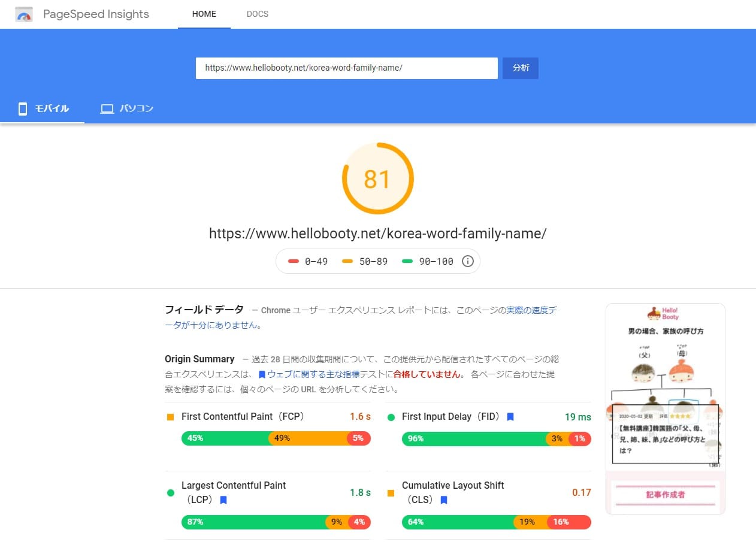Open the 実際の速度データ link

pyautogui.click(x=533, y=310)
